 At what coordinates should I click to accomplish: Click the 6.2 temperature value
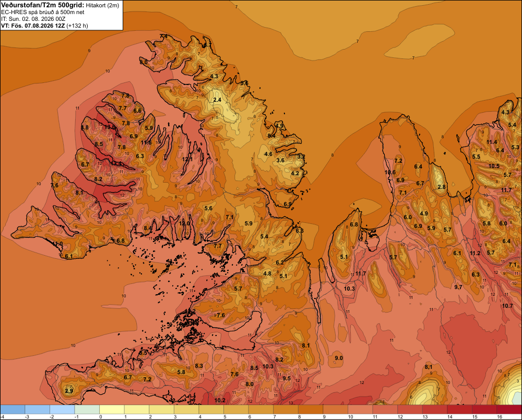pyautogui.click(x=280, y=262)
